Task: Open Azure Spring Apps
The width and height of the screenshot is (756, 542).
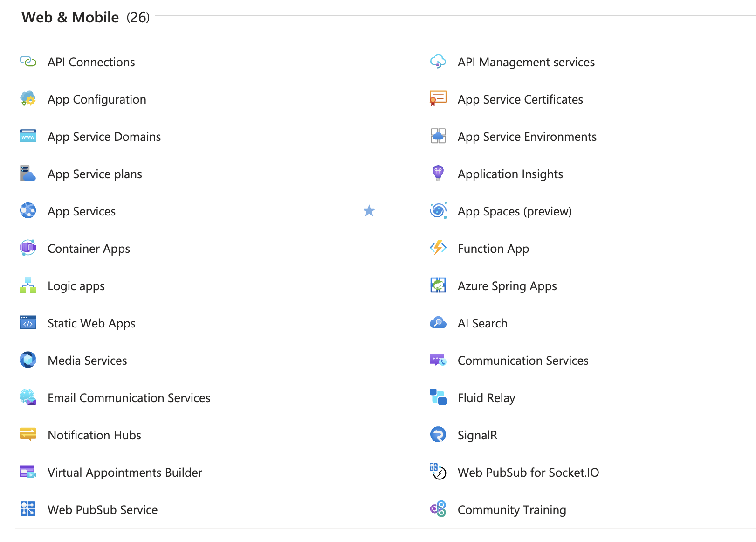Action: tap(508, 286)
